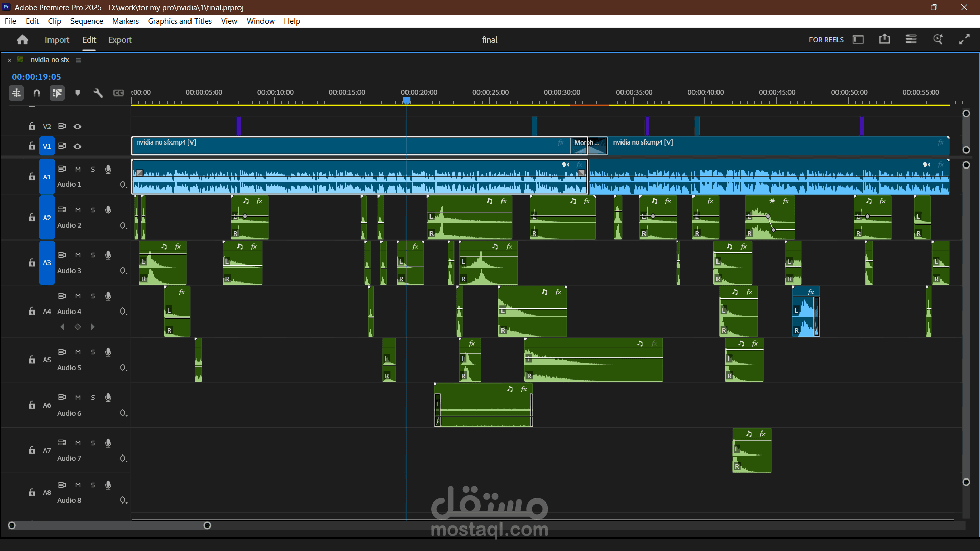Image resolution: width=980 pixels, height=551 pixels.
Task: Maximize the video output fullscreen icon
Action: click(964, 39)
